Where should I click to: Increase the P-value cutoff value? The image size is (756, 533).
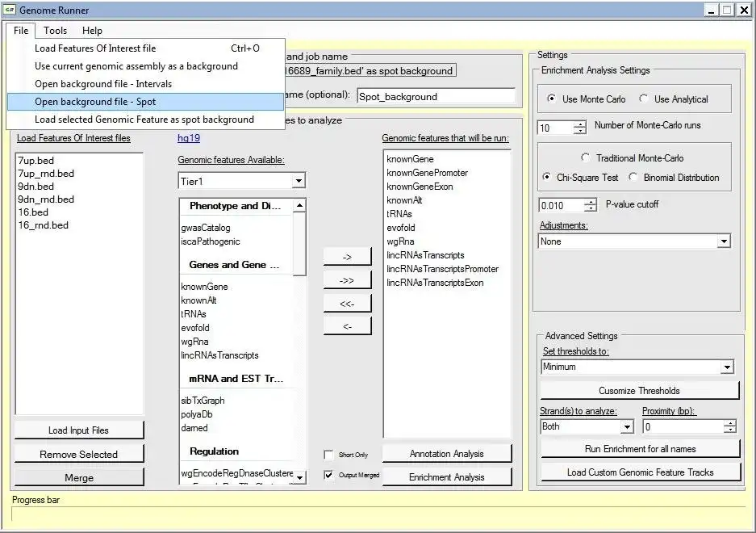(x=590, y=202)
